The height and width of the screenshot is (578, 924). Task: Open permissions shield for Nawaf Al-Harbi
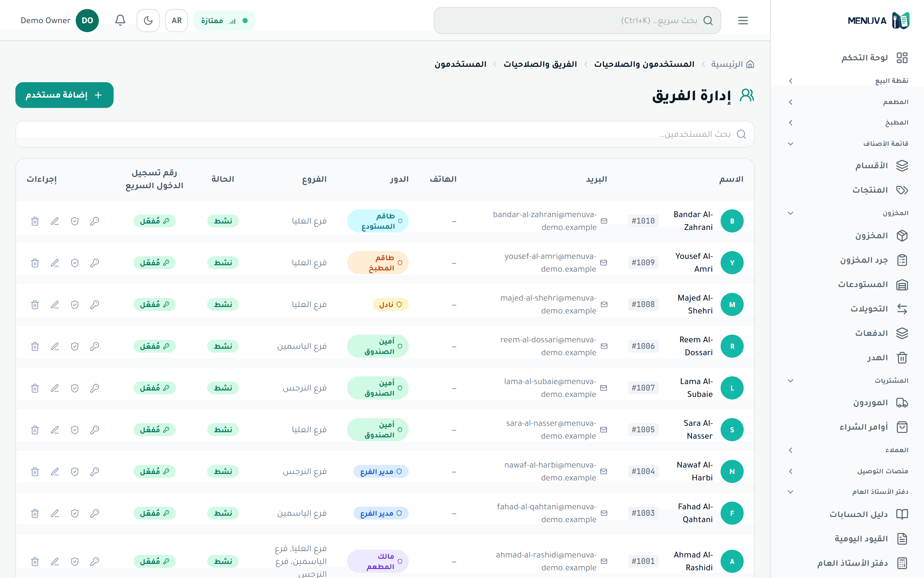click(75, 471)
